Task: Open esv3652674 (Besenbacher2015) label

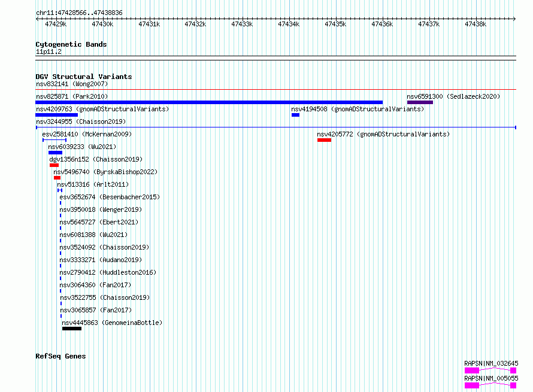Action: tap(110, 197)
